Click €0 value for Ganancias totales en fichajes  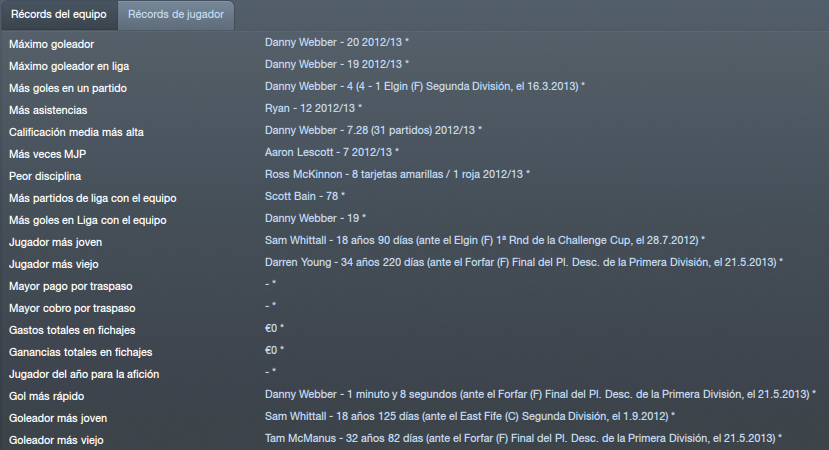coord(274,351)
